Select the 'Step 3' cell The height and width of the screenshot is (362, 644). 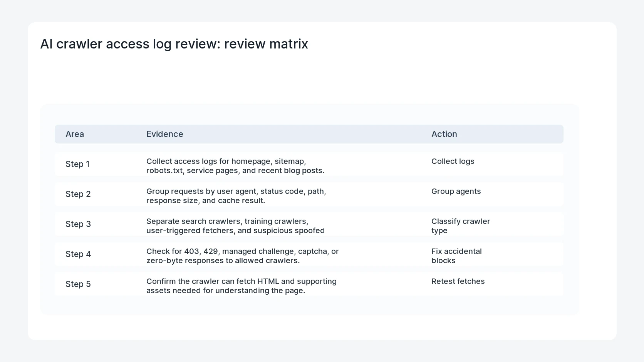click(x=78, y=224)
